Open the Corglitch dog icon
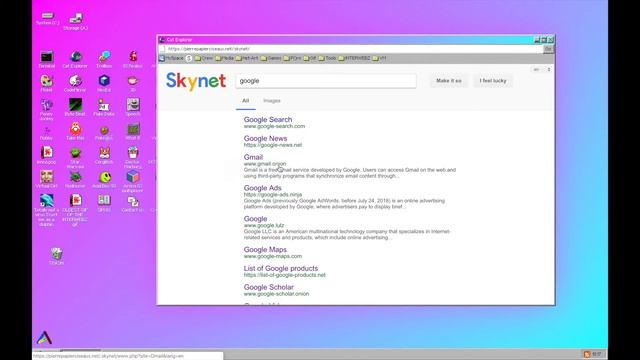The width and height of the screenshot is (640, 360). (104, 155)
